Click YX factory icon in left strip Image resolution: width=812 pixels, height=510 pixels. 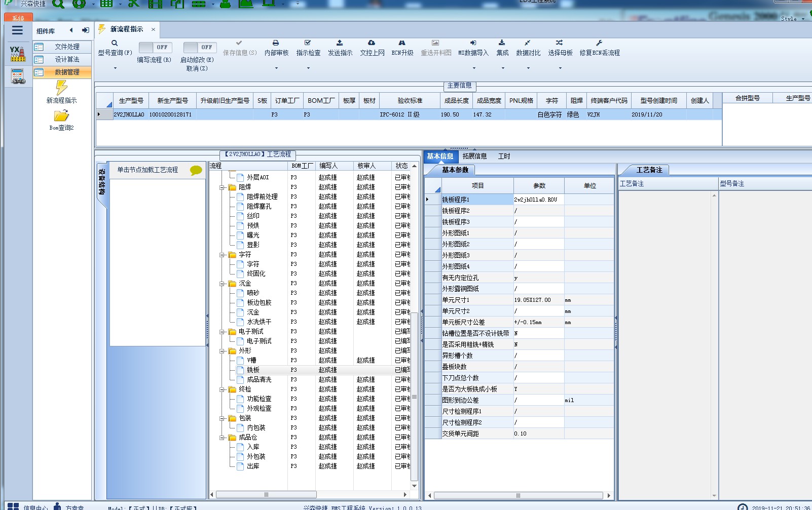[x=18, y=54]
